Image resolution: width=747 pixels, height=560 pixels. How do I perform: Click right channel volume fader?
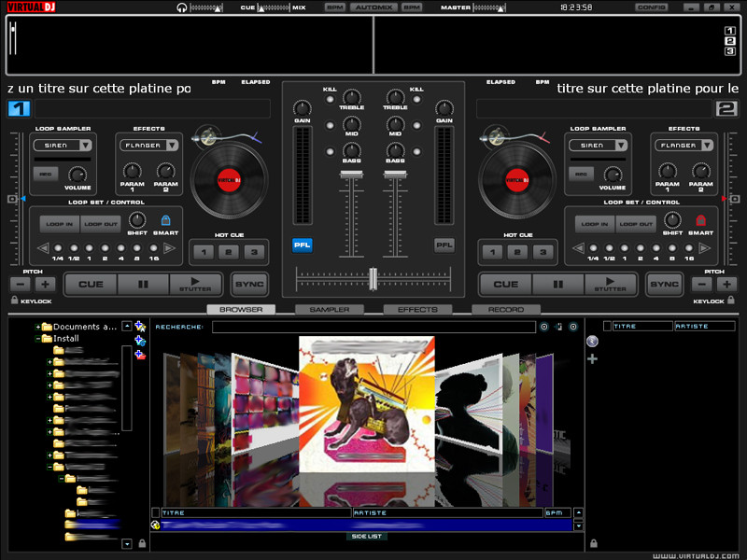point(395,175)
